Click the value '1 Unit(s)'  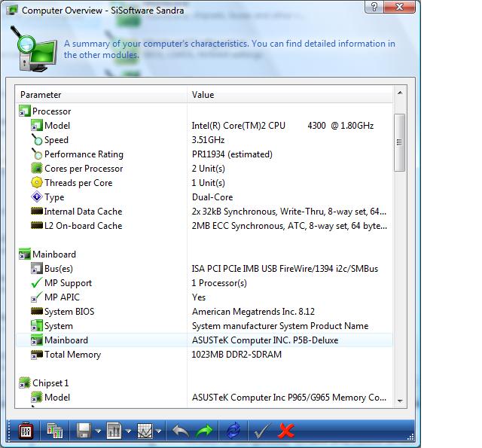(208, 183)
